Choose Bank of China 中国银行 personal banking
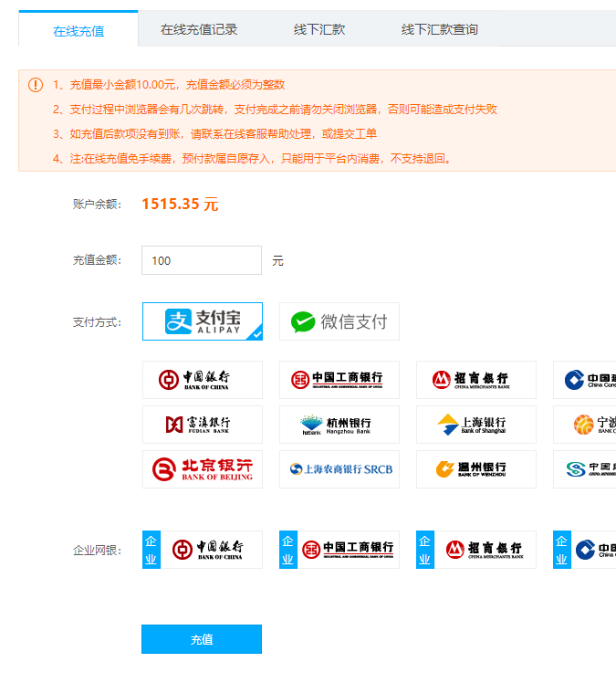Image resolution: width=616 pixels, height=683 pixels. (x=203, y=380)
